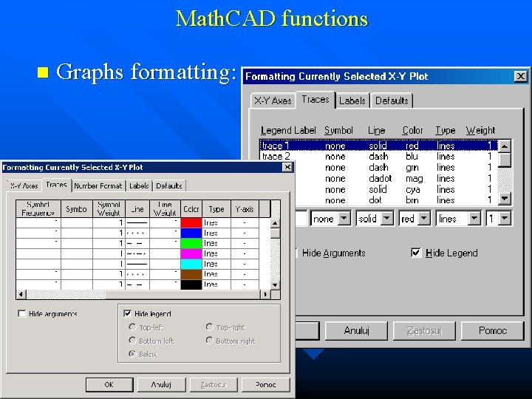Uncheck Hide Legend in back dialog

415,253
